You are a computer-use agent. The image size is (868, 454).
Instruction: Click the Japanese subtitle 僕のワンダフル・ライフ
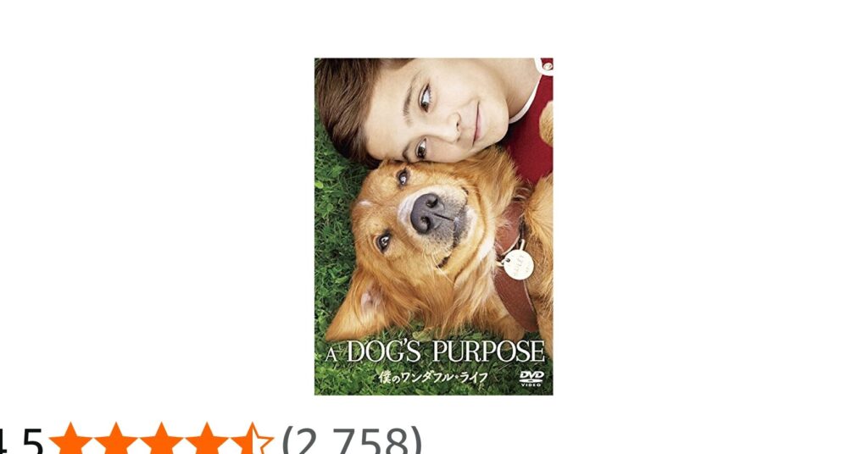click(432, 377)
